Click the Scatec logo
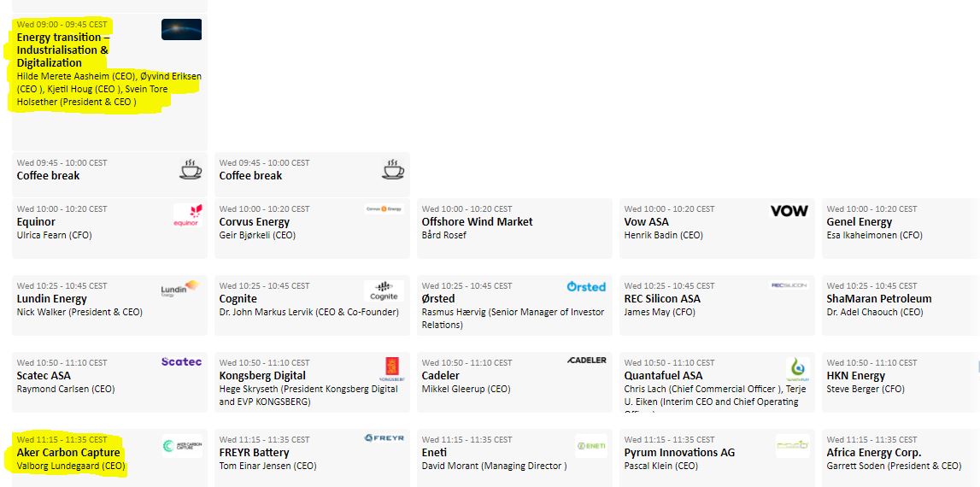Screen dimensions: 980x487 181,362
